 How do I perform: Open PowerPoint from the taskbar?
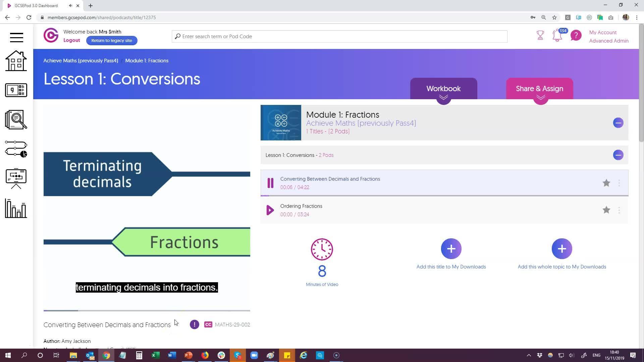[x=189, y=355]
